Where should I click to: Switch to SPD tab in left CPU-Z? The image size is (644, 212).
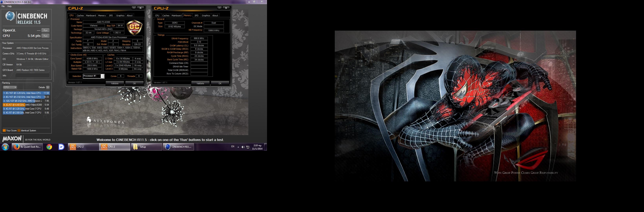[111, 16]
